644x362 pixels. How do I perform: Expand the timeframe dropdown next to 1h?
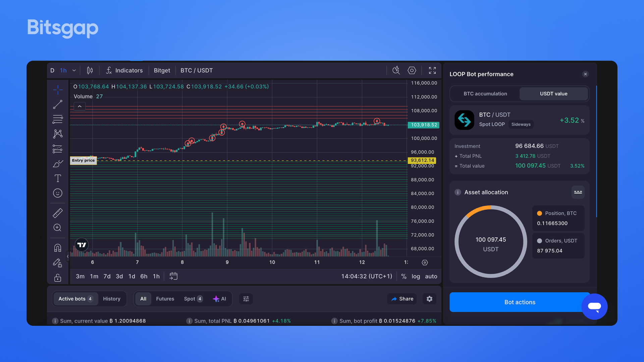click(74, 70)
